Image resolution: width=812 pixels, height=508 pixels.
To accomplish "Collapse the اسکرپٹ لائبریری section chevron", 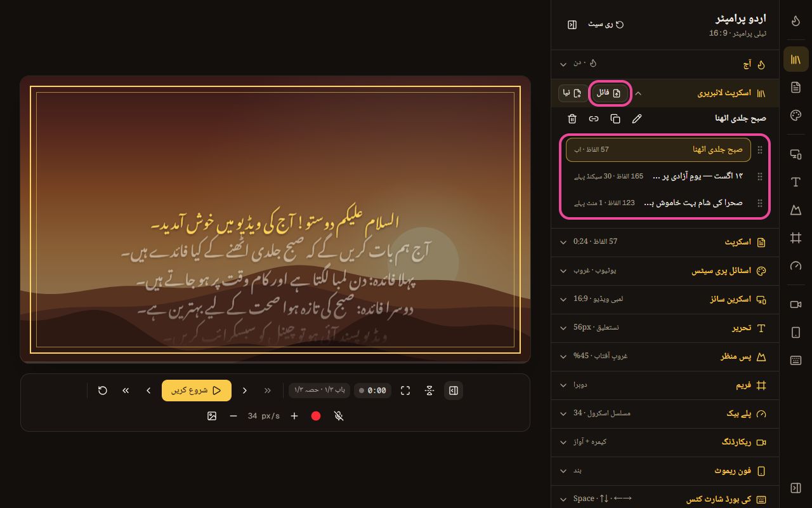I will coord(638,93).
